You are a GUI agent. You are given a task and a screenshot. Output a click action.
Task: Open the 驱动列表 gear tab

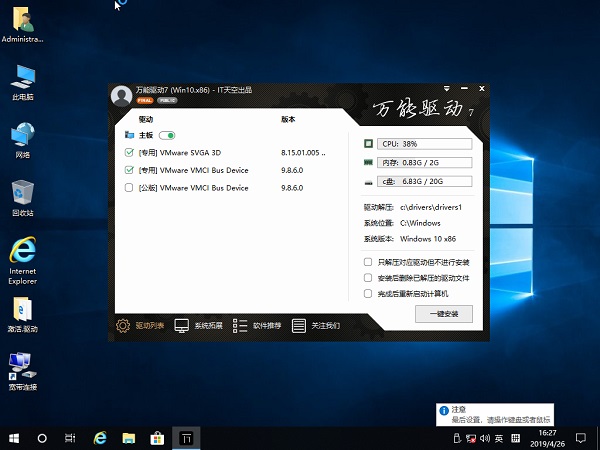click(x=124, y=325)
